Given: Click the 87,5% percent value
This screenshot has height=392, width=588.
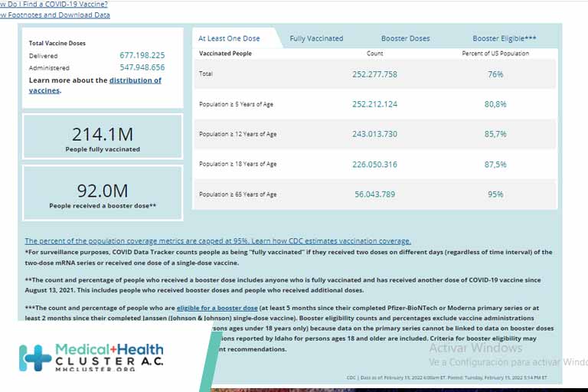Looking at the screenshot, I should point(495,165).
